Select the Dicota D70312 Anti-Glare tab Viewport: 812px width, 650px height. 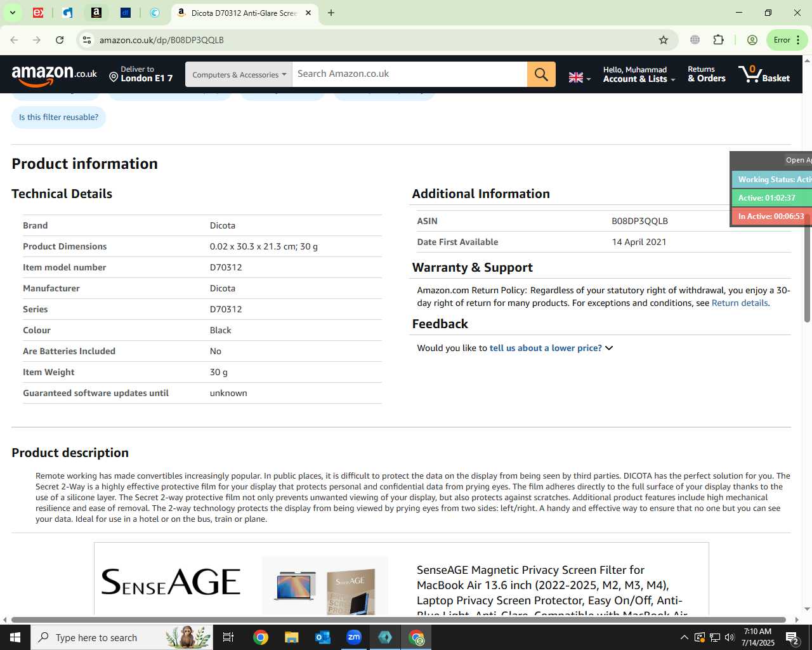(x=244, y=13)
